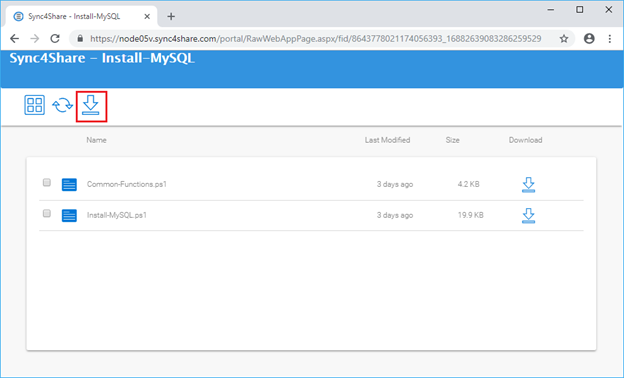Maximize the browser window

[580, 10]
